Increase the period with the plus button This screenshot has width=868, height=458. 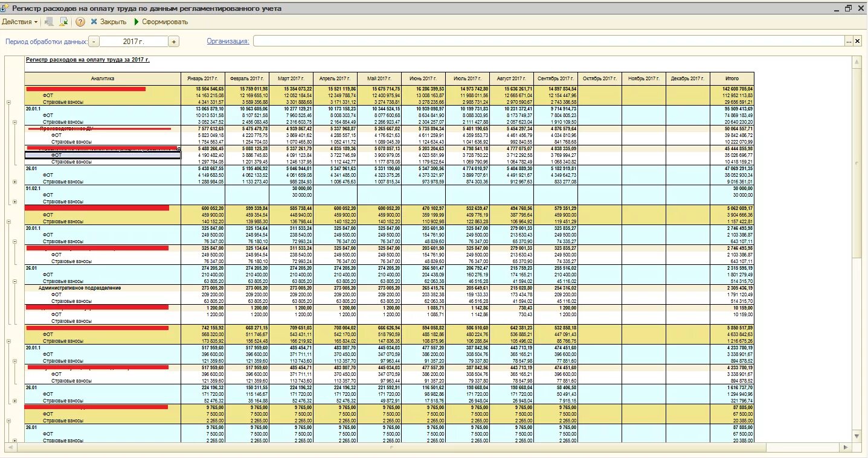(x=174, y=42)
